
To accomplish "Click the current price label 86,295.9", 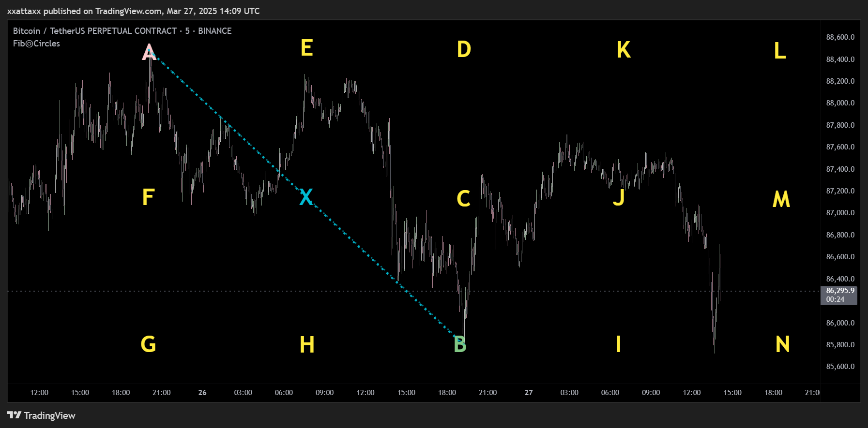I will pos(839,295).
